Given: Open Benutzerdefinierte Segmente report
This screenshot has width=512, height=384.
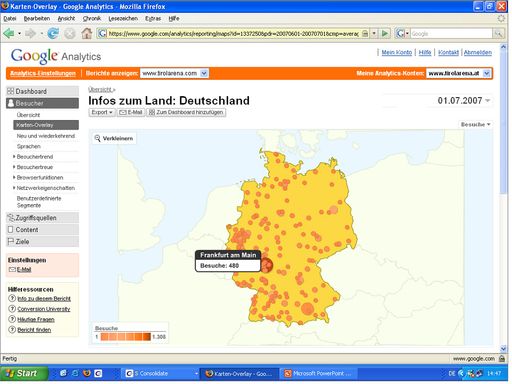Looking at the screenshot, I should (x=39, y=202).
